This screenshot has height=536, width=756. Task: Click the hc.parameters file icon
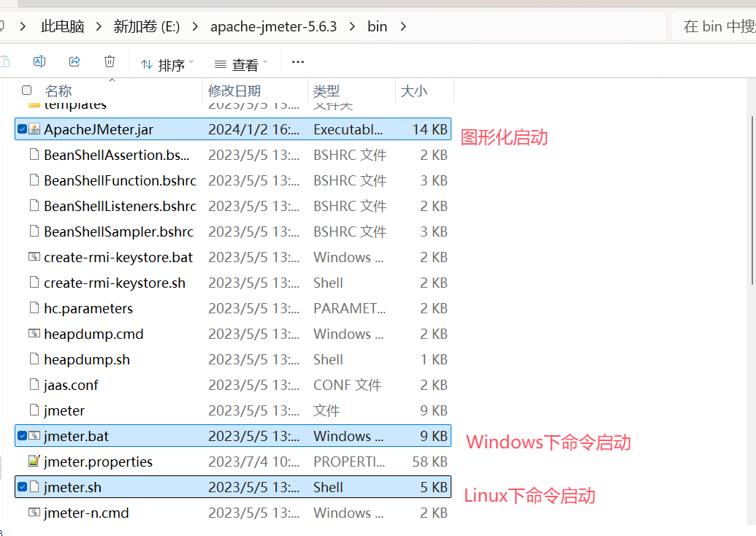point(34,308)
